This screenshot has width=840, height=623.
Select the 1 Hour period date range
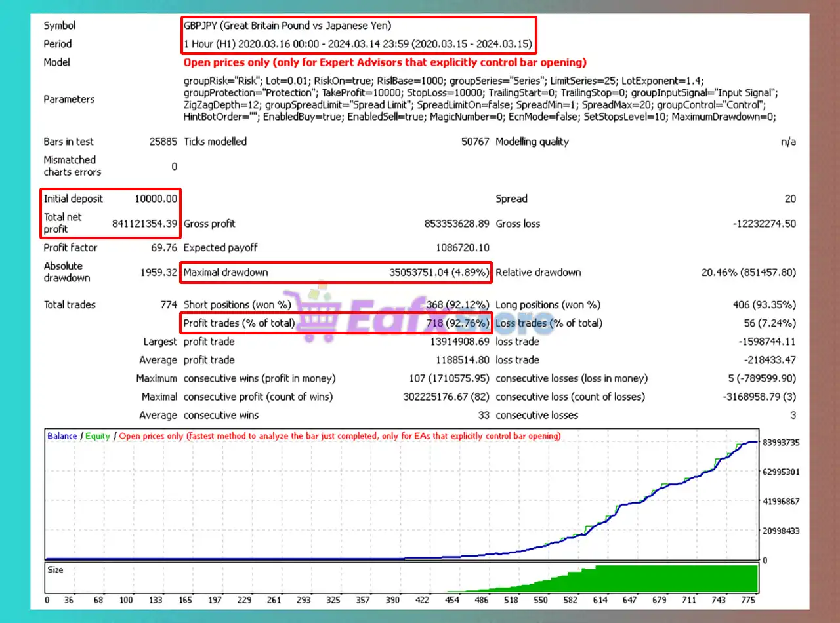(x=358, y=44)
